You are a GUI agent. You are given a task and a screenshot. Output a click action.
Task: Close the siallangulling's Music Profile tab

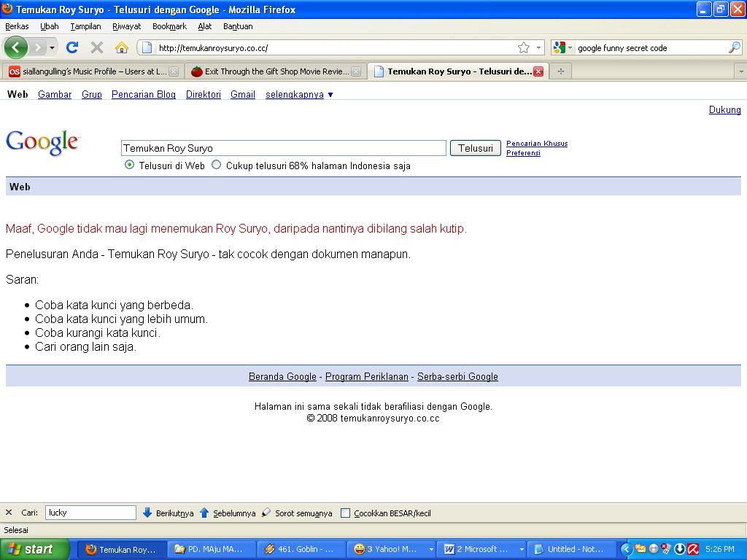(174, 71)
